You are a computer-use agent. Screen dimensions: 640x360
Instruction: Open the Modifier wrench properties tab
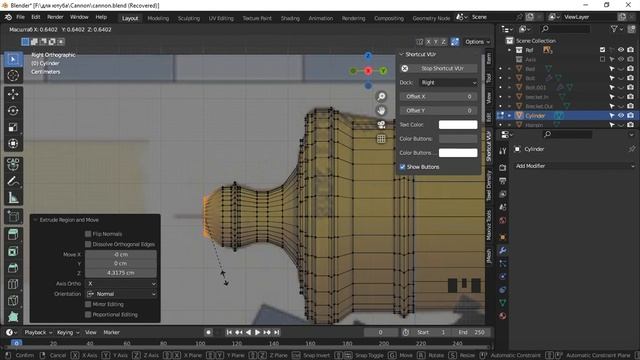(x=503, y=251)
